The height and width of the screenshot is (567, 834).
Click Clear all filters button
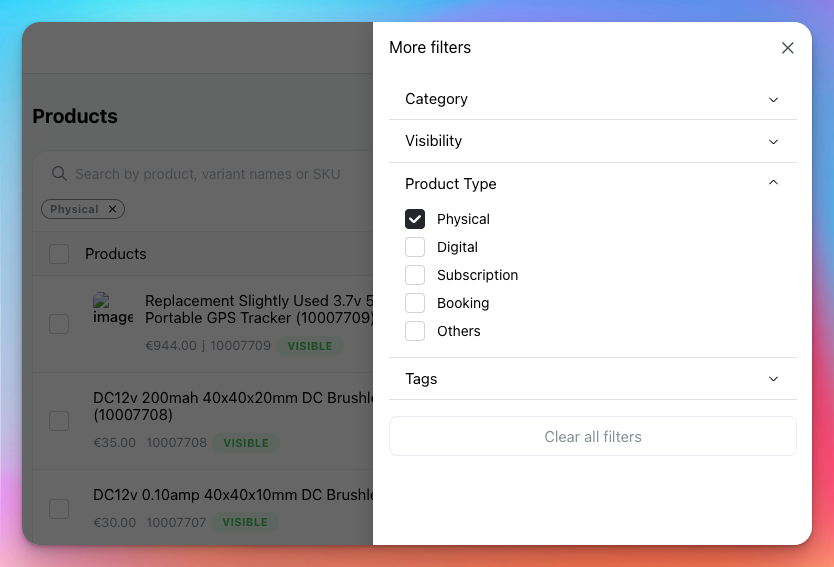[x=593, y=436]
